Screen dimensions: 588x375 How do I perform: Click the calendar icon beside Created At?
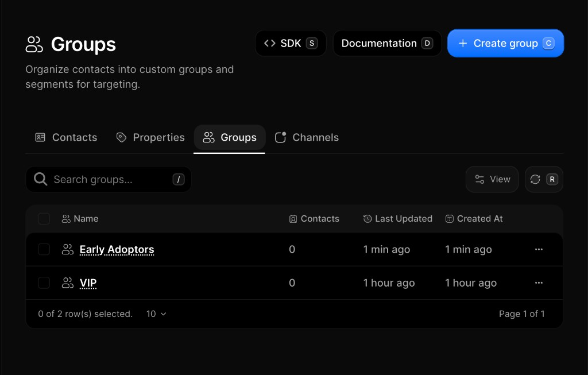click(x=449, y=219)
